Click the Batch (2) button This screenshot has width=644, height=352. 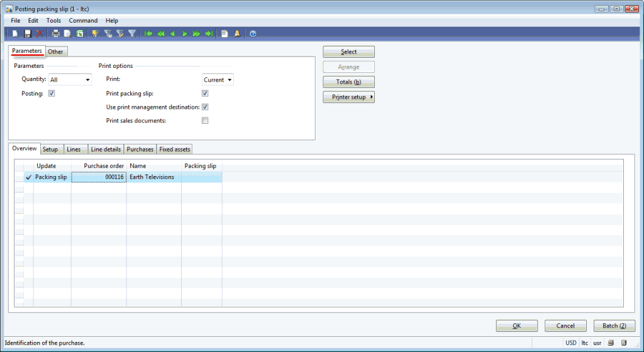tap(614, 326)
